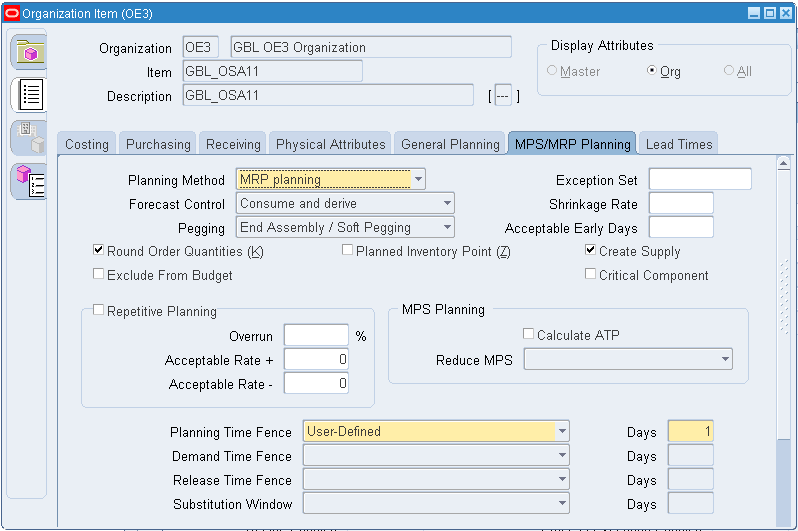Click the Organization code field OE3
This screenshot has height=531, width=798.
pyautogui.click(x=201, y=47)
